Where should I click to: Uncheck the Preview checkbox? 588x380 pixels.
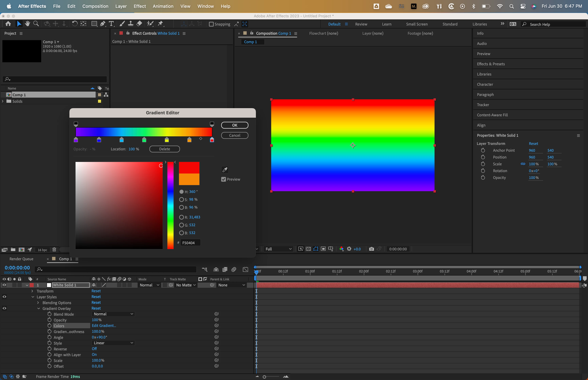[x=224, y=179]
